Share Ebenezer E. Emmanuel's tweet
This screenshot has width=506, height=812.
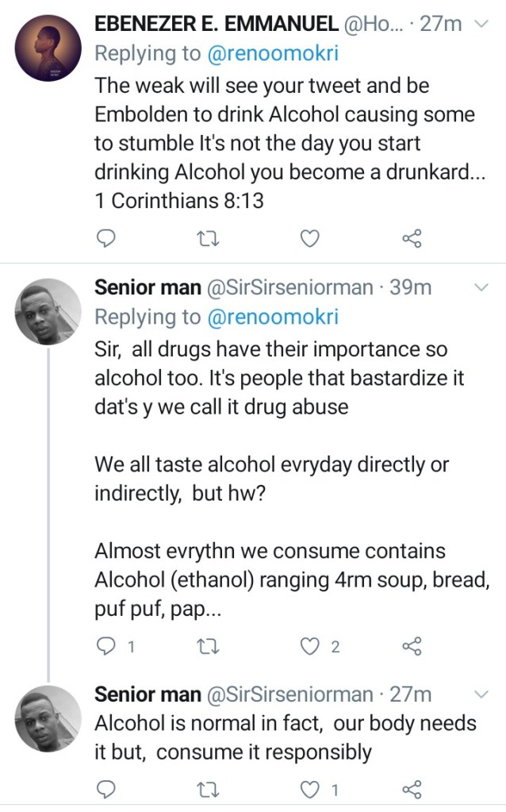[412, 237]
